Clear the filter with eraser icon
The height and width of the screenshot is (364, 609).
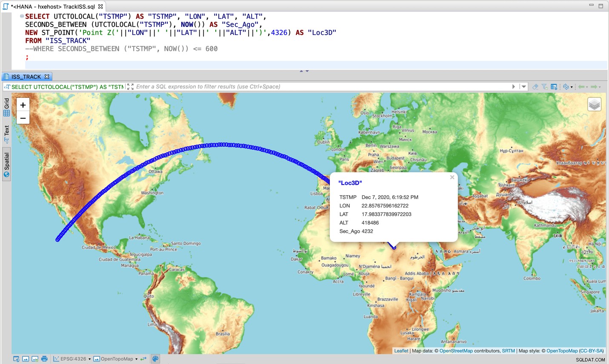pos(535,87)
